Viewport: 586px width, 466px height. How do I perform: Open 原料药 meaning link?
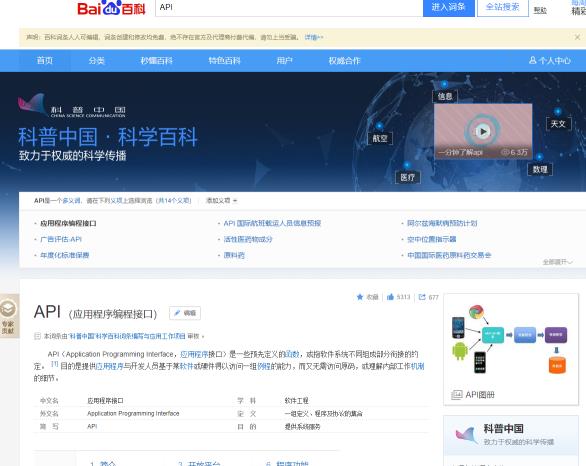pyautogui.click(x=234, y=255)
